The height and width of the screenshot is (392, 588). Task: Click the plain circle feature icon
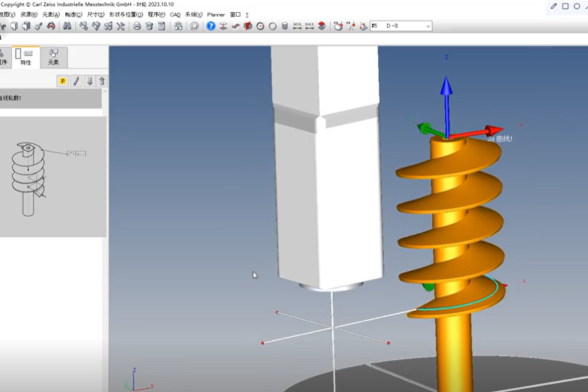coord(273,26)
